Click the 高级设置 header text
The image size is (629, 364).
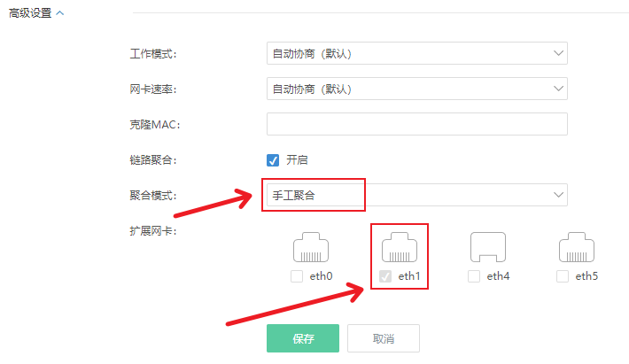[x=30, y=14]
